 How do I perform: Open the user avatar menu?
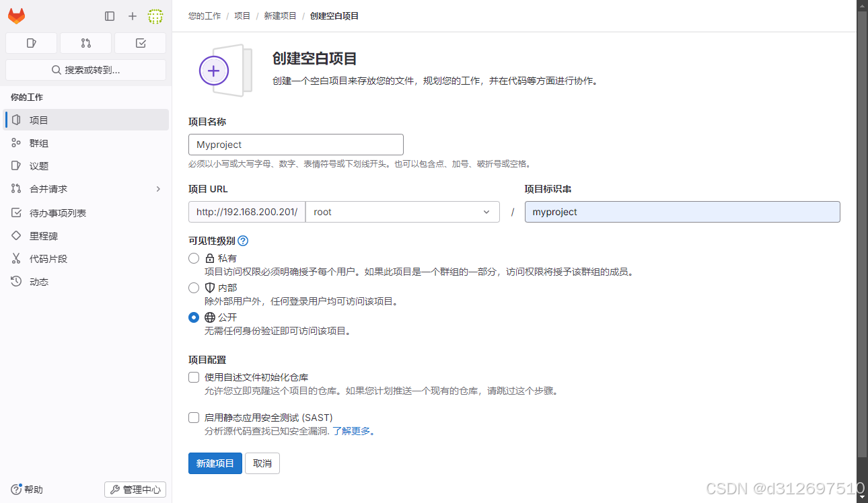(x=155, y=16)
